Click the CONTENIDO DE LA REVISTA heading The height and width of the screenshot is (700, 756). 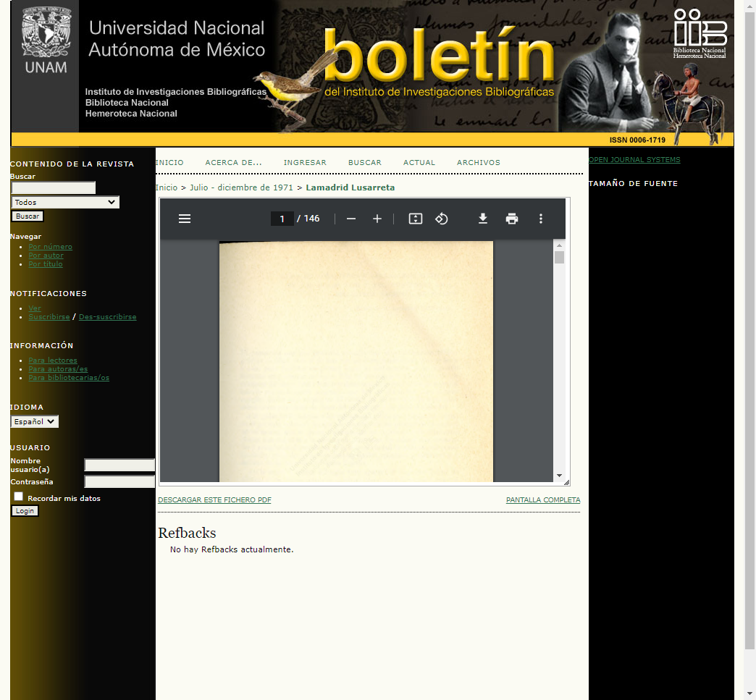72,164
